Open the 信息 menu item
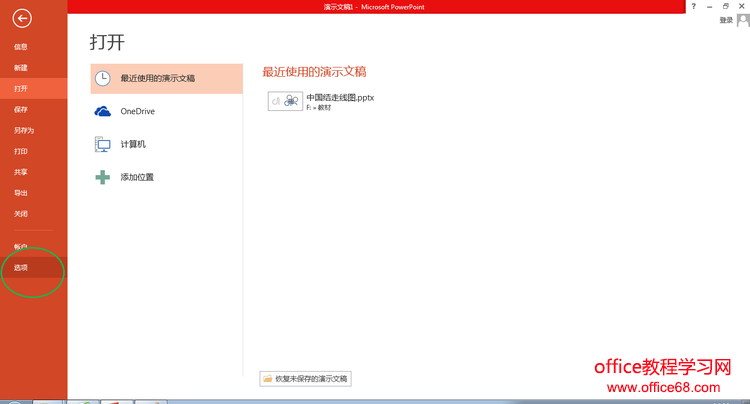Viewport: 750px width, 404px height. tap(20, 47)
